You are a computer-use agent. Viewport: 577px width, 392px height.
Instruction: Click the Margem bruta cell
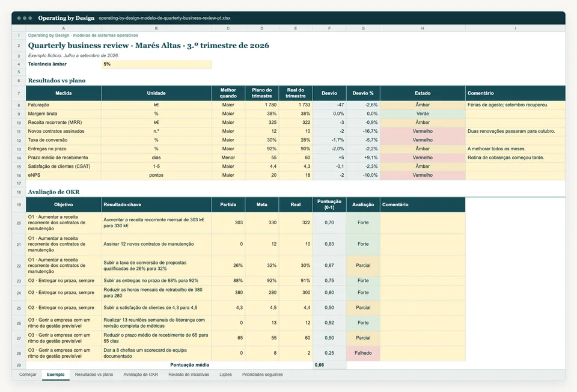pyautogui.click(x=63, y=114)
